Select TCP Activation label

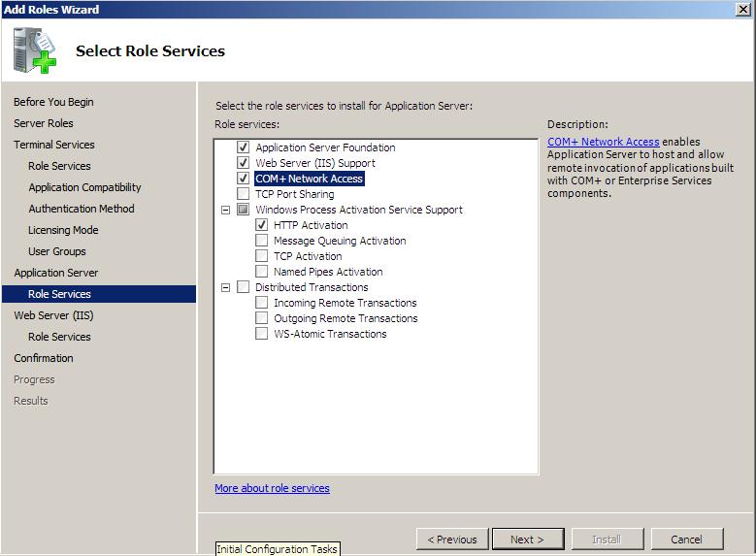308,256
